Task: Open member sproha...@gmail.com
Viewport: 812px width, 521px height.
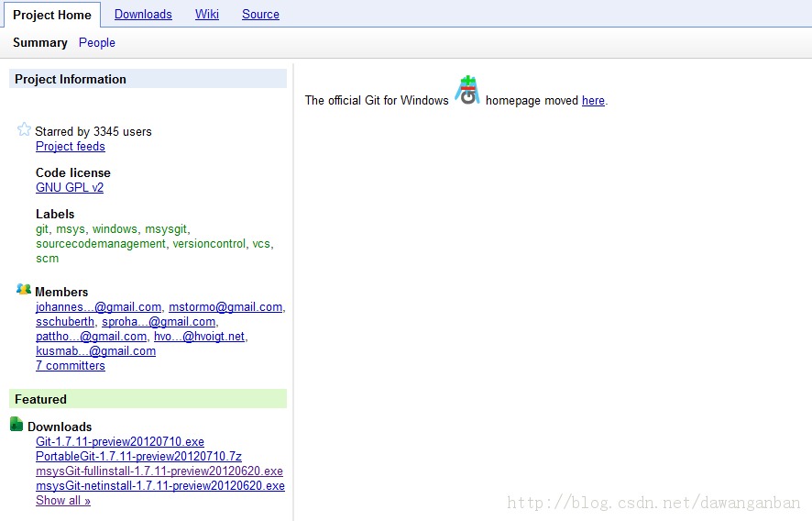Action: 159,321
